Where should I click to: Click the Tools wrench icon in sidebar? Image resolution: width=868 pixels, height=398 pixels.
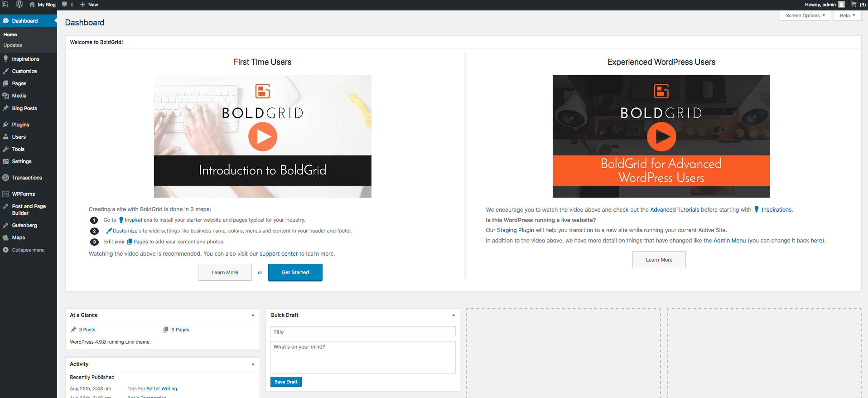coord(6,149)
